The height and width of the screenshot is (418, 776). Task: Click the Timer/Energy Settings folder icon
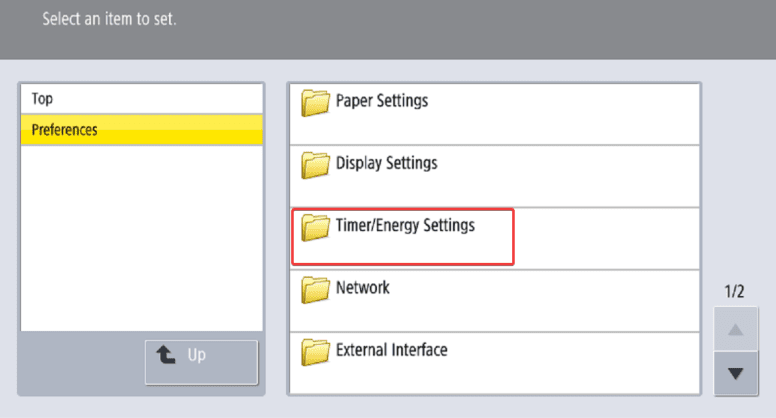click(x=316, y=227)
